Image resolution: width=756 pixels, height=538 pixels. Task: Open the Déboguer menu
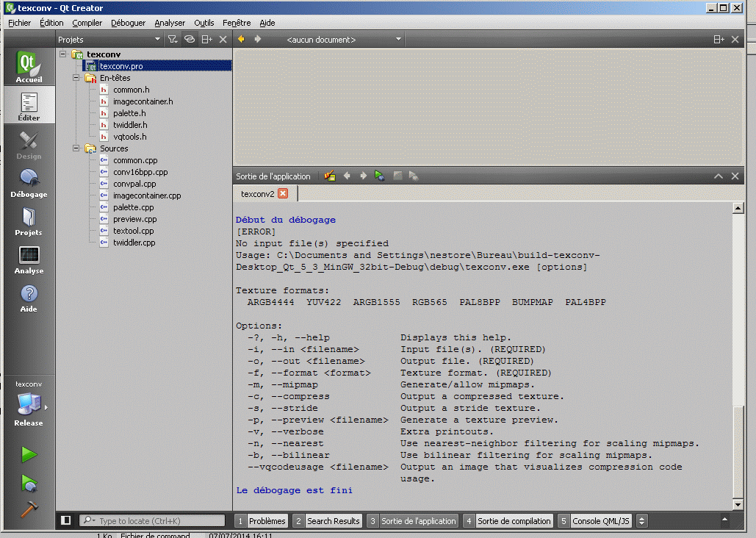(128, 23)
